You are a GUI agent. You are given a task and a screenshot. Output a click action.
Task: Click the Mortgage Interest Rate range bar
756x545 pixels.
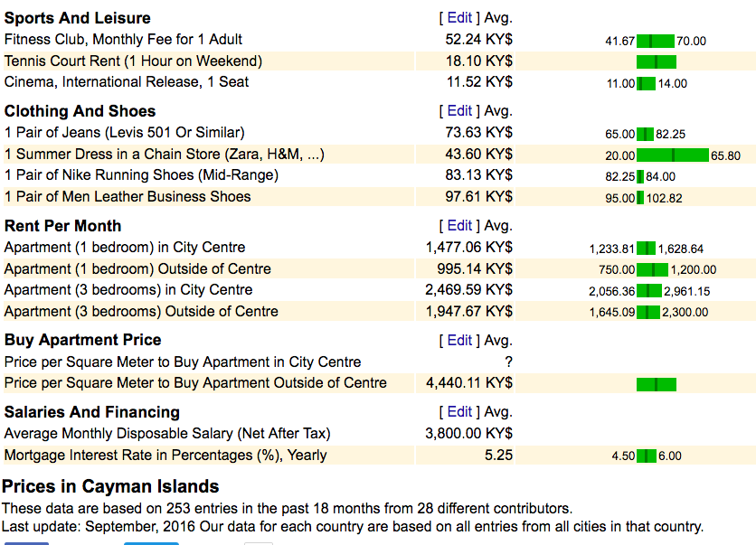[647, 456]
